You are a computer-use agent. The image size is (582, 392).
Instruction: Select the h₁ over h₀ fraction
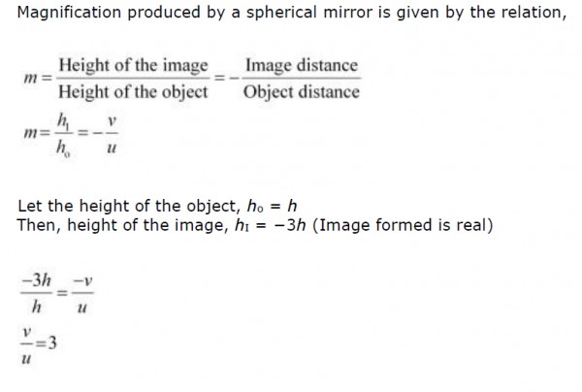point(63,134)
